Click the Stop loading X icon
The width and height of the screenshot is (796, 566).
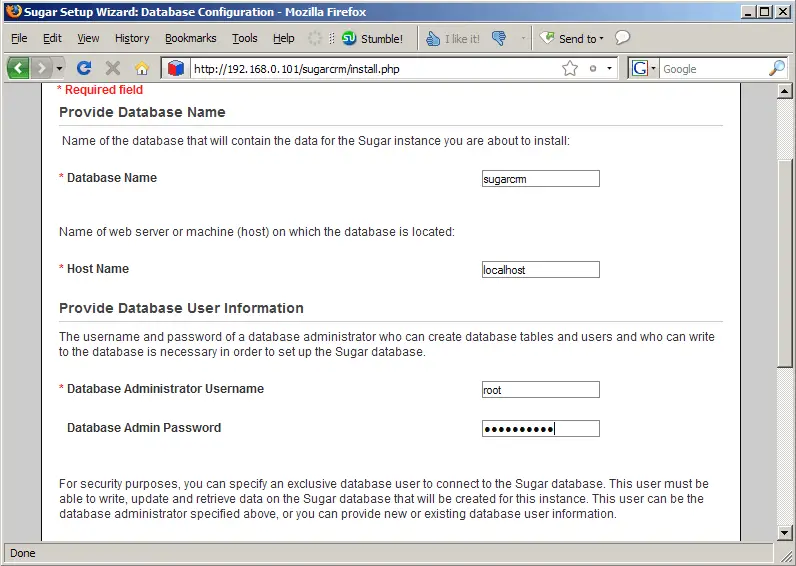click(113, 68)
